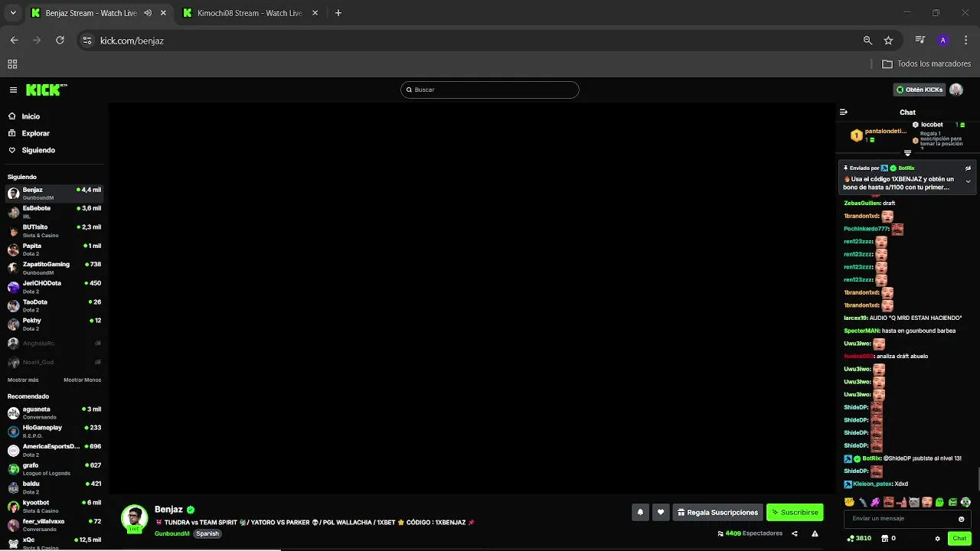980x551 pixels.
Task: Insert the yellow cat emote from quick emotes
Action: pyautogui.click(x=849, y=502)
